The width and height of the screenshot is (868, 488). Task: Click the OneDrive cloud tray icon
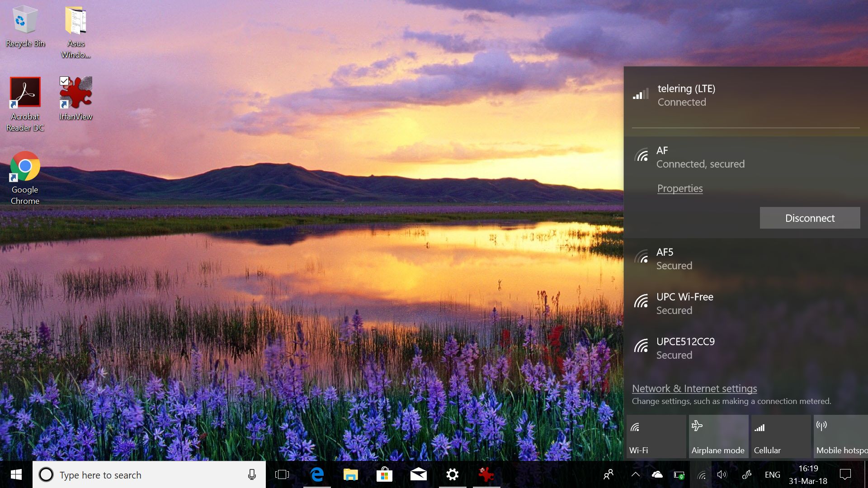[x=657, y=474]
